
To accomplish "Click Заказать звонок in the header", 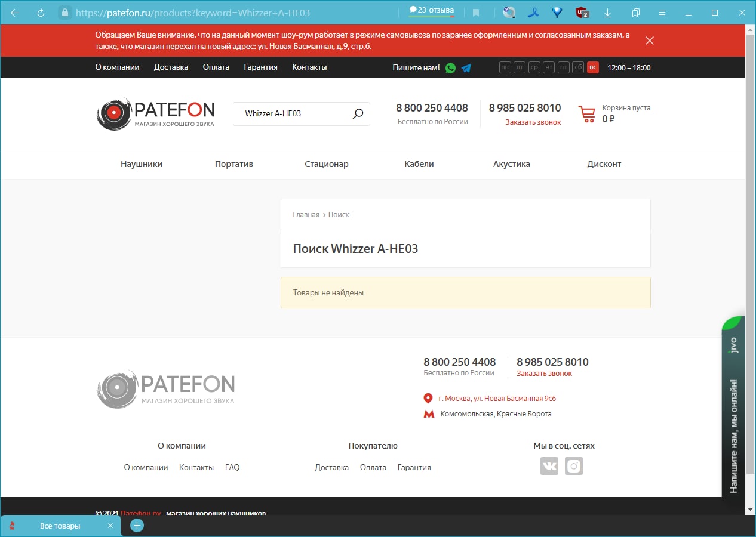I will pyautogui.click(x=533, y=122).
